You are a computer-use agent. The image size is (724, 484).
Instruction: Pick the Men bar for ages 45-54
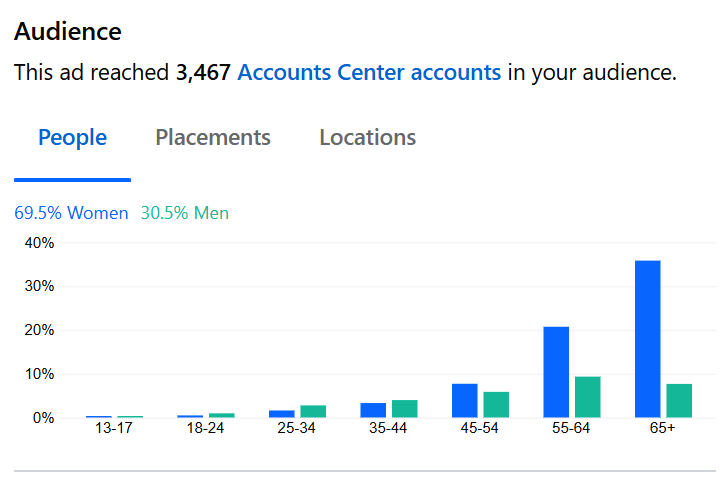click(496, 405)
